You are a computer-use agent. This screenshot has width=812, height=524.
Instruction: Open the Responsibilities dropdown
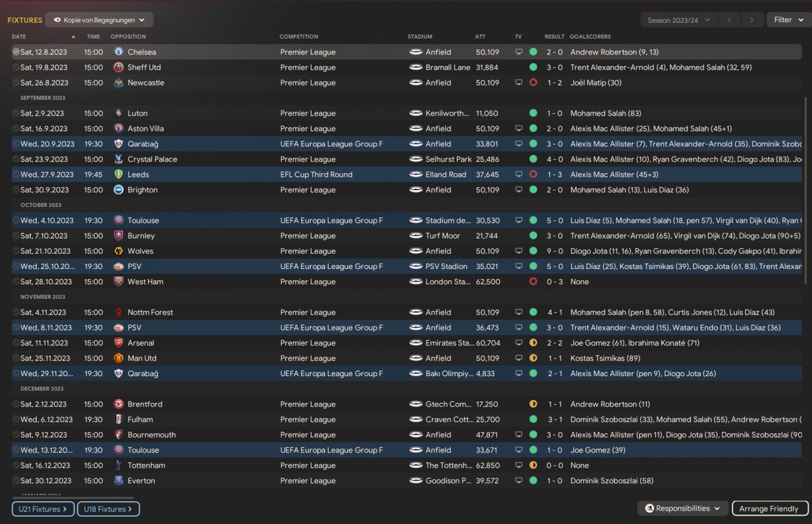[x=683, y=509]
